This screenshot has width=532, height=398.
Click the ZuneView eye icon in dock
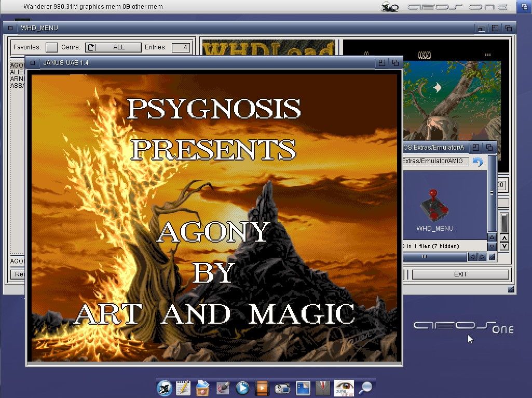click(x=344, y=388)
